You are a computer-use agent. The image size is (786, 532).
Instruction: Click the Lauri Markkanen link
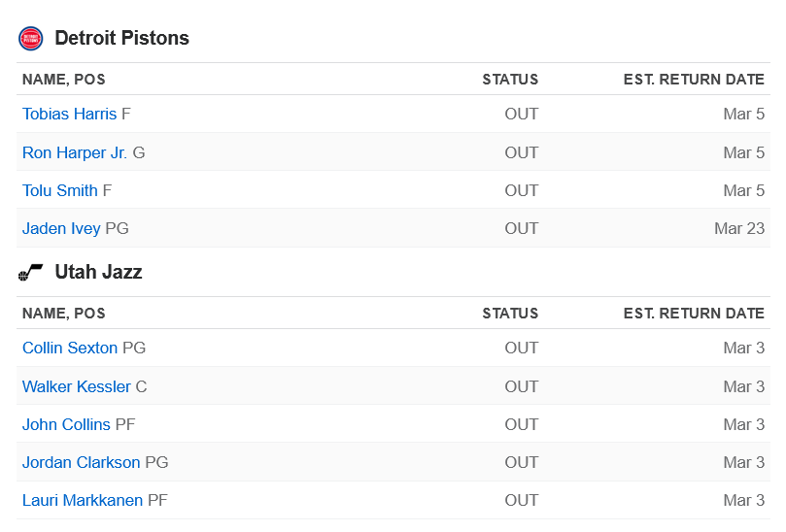83,500
